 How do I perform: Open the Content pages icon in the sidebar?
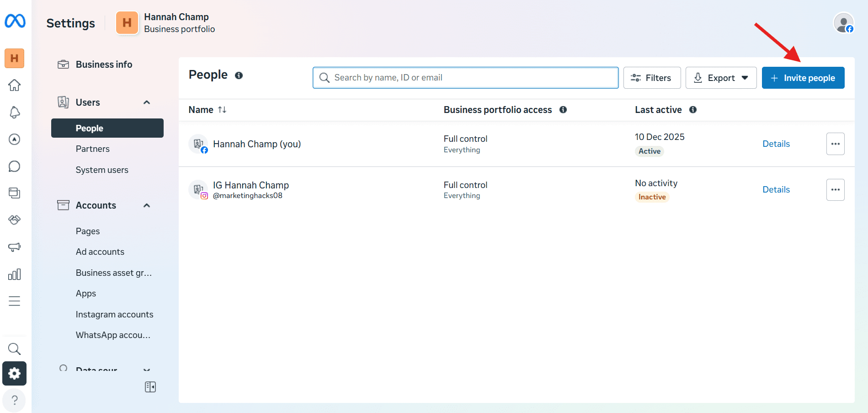coord(14,193)
